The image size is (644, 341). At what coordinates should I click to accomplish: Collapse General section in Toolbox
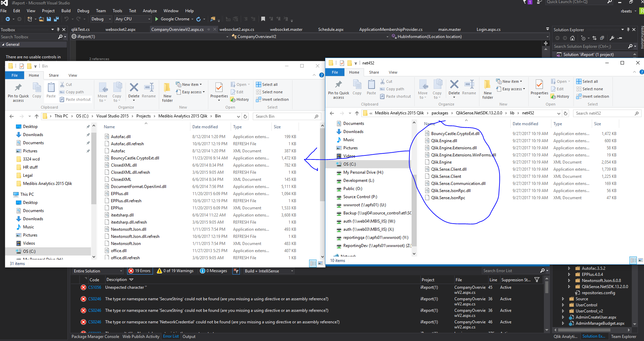click(x=3, y=44)
